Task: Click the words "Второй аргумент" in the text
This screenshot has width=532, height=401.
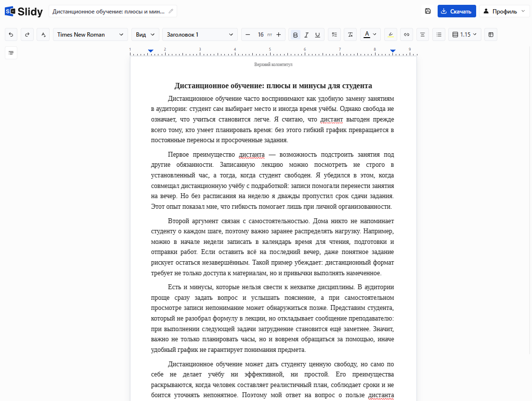Action: pos(193,221)
